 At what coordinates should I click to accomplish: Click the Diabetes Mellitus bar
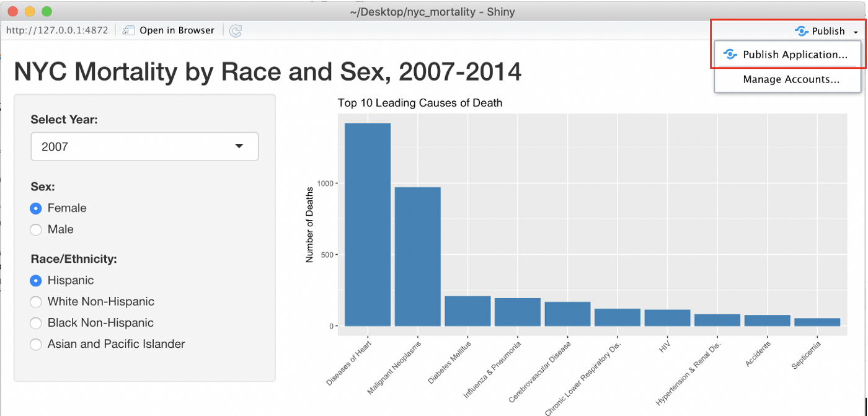click(x=467, y=311)
